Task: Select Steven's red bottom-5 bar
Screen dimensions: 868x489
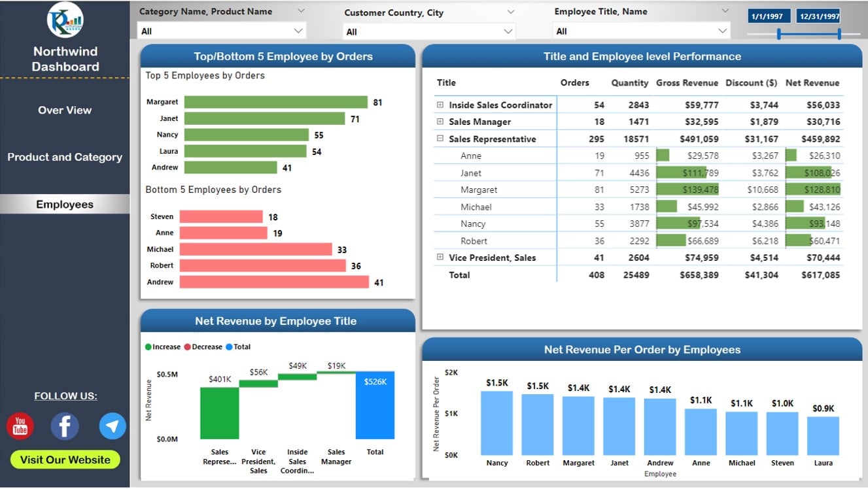Action: (221, 216)
